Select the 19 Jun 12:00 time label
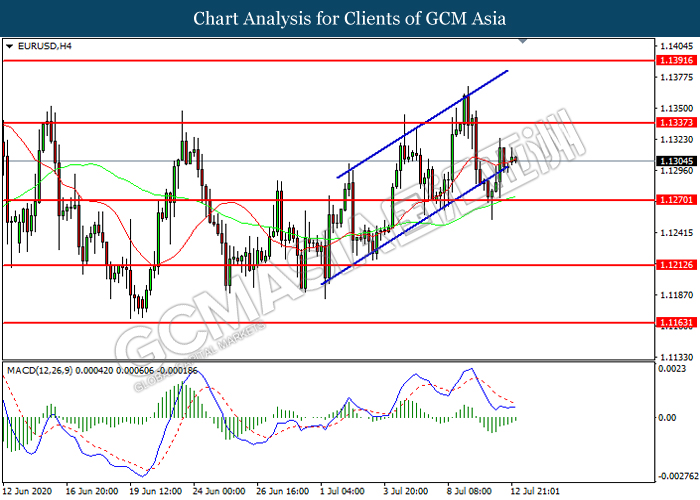 tap(157, 492)
